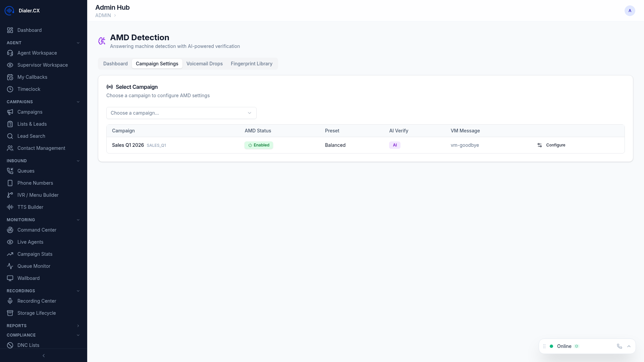Open Timeclock from the sidebar clock icon
644x362 pixels.
(x=10, y=89)
